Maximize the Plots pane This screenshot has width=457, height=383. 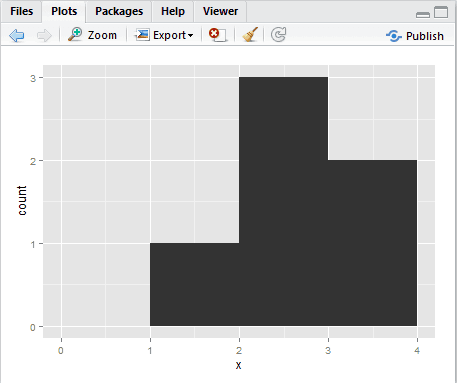point(441,12)
